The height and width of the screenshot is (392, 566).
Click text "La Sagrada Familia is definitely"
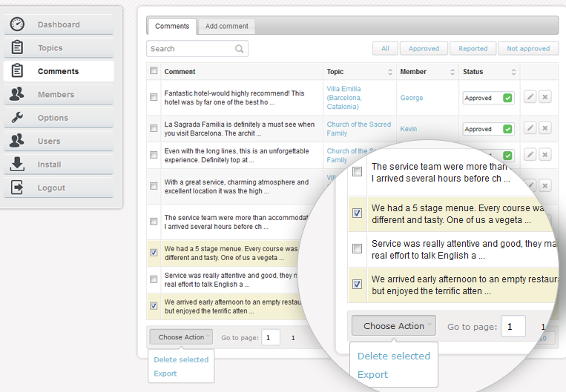pos(212,124)
